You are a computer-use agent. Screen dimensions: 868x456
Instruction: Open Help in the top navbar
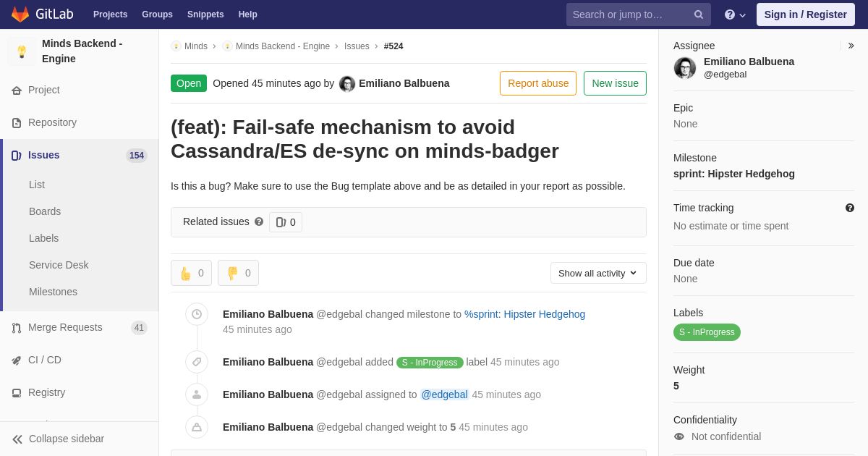pyautogui.click(x=248, y=14)
